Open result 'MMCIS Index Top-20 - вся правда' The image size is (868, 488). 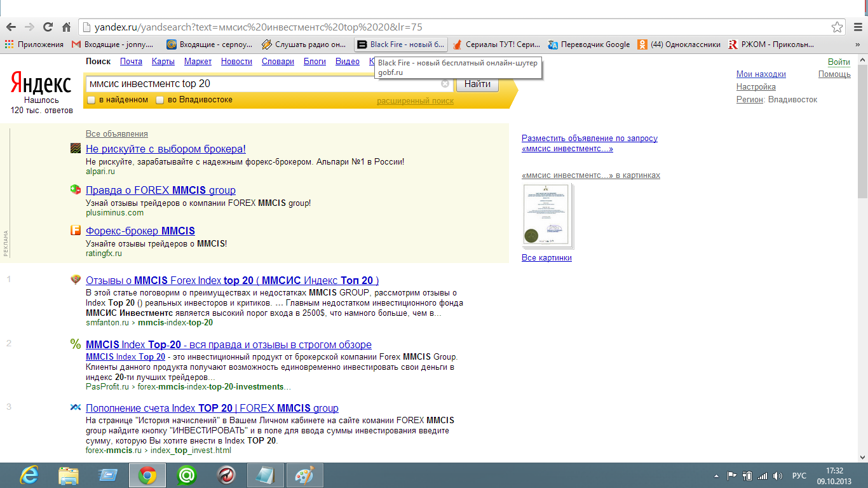point(229,345)
